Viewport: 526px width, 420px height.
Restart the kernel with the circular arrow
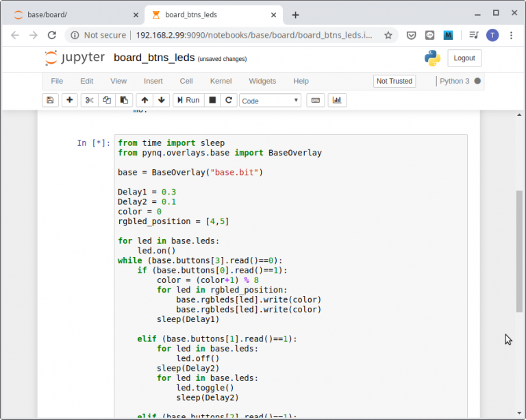point(229,100)
